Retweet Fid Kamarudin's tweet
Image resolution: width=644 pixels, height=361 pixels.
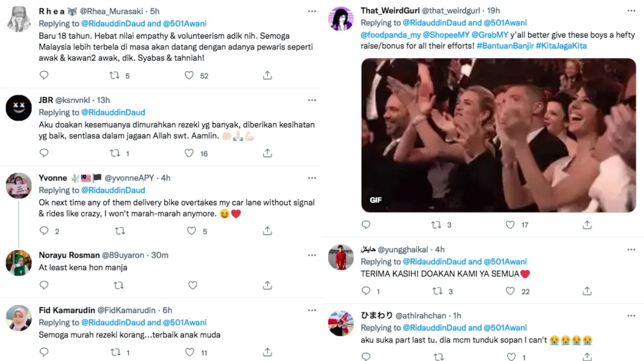(x=114, y=352)
